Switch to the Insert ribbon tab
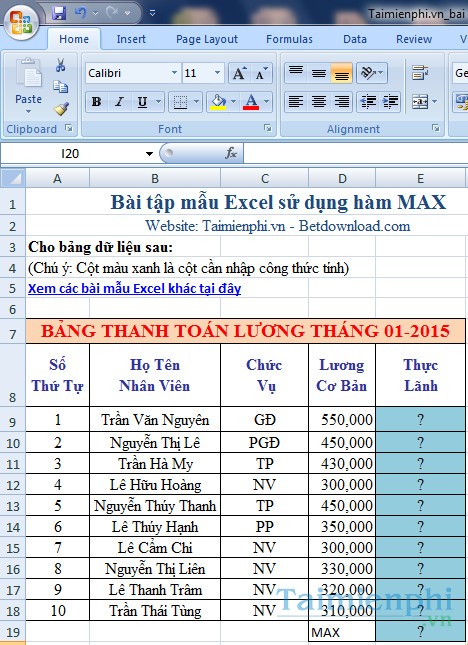Image resolution: width=468 pixels, height=645 pixels. coord(131,39)
